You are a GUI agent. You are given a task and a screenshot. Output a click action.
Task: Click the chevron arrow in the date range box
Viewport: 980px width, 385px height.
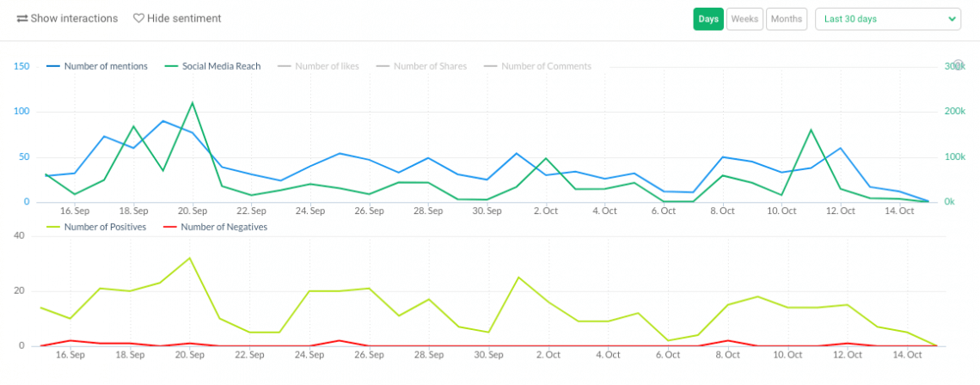point(951,18)
